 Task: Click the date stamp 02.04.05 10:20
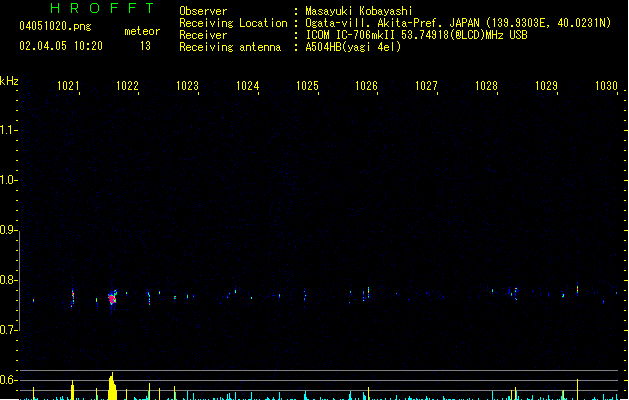[x=61, y=46]
